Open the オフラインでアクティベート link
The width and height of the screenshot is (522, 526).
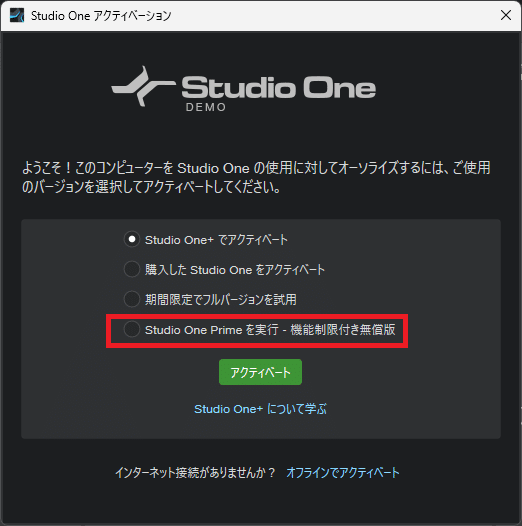(x=343, y=473)
